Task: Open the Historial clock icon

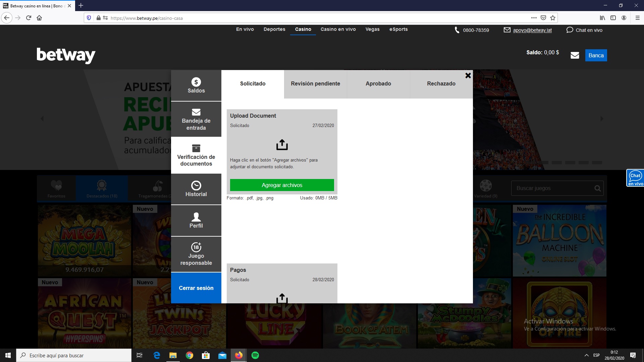Action: (196, 185)
